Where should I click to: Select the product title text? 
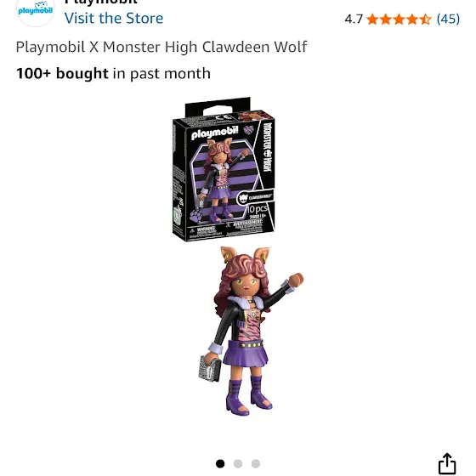click(161, 47)
